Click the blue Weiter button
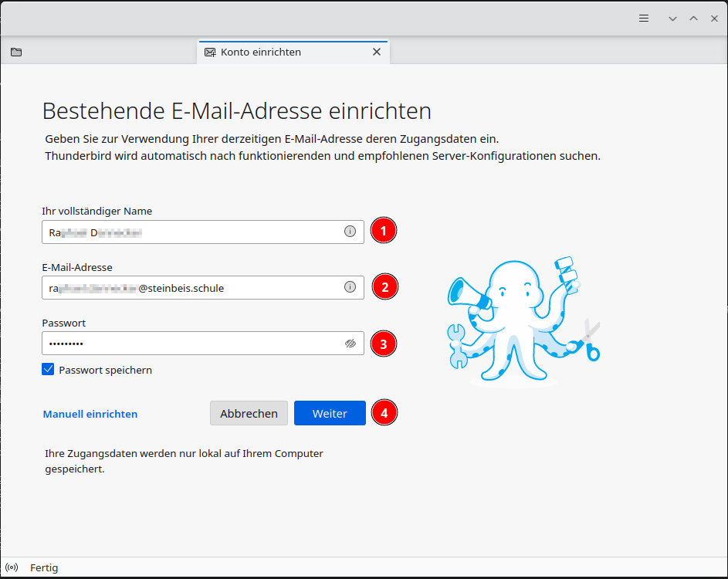The height and width of the screenshot is (579, 728). (330, 413)
